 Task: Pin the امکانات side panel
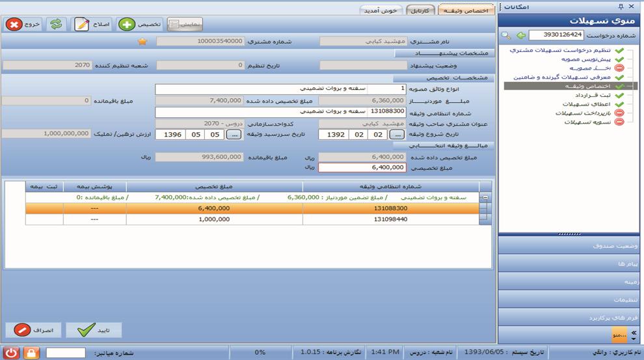pos(621,7)
